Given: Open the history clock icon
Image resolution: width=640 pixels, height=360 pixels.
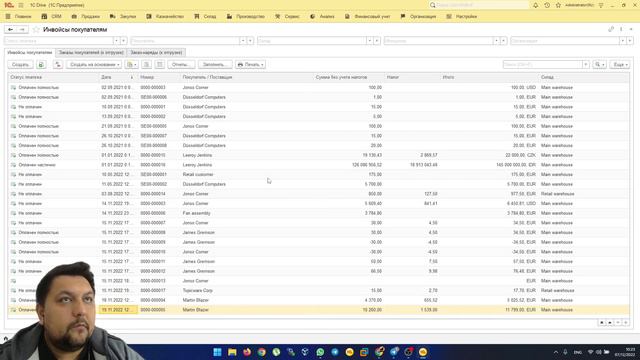Looking at the screenshot, I should [x=547, y=5].
